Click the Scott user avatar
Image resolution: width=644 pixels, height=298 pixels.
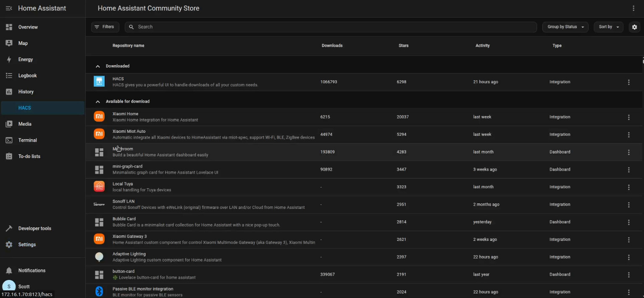point(9,287)
